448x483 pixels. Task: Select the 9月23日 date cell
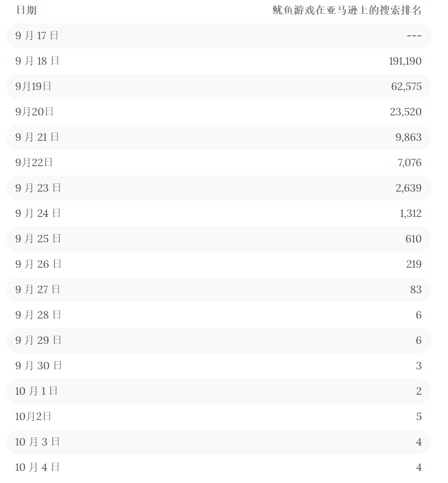tap(38, 188)
